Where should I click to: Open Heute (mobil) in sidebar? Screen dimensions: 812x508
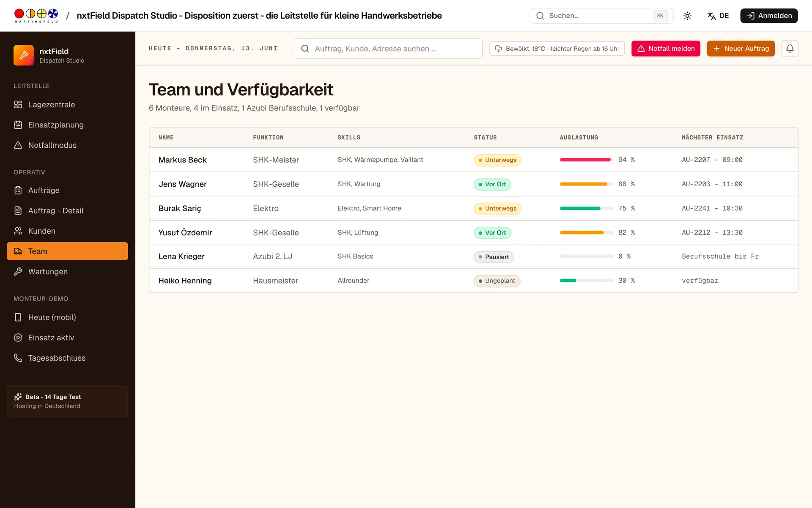67,317
